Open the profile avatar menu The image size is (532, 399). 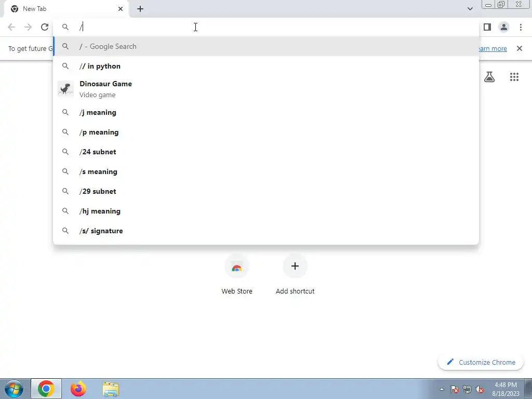pos(504,27)
